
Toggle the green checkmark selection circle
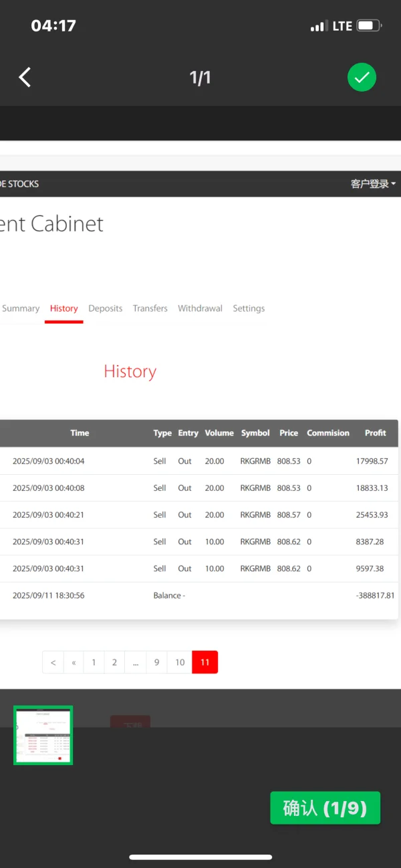(362, 78)
